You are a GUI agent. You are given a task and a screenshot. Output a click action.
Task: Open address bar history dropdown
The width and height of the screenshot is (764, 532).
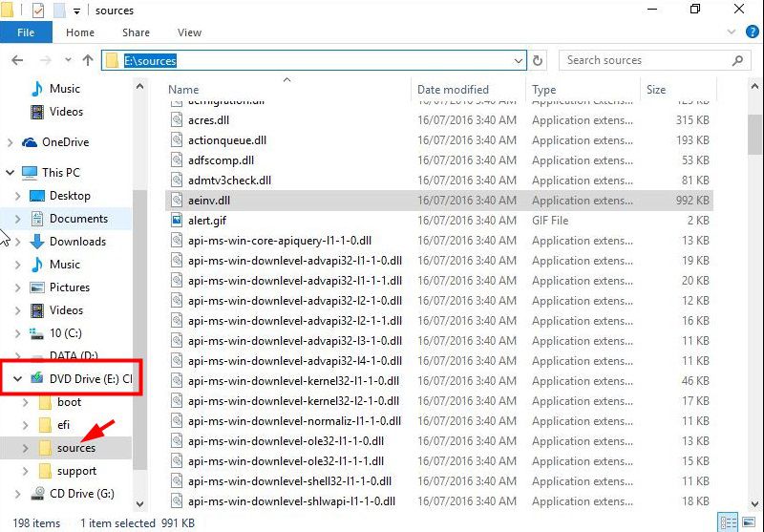[518, 61]
